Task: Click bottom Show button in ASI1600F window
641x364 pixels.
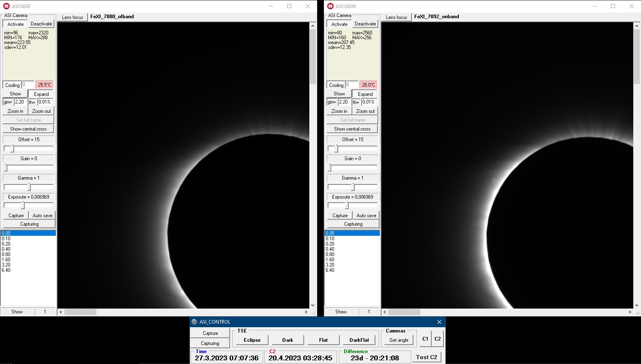Action: coord(17,312)
